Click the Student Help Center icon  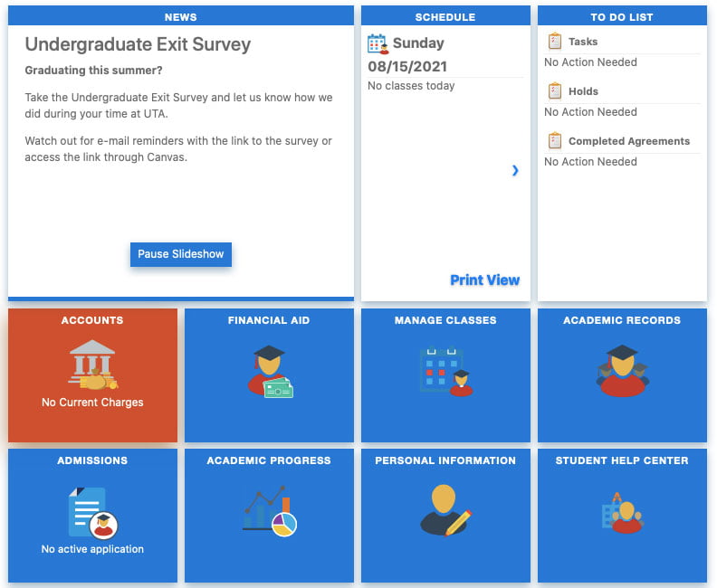622,512
